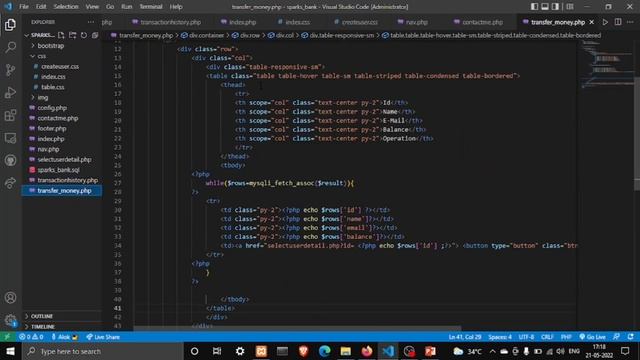Open the Extensions view
The width and height of the screenshot is (640, 360).
[x=10, y=115]
